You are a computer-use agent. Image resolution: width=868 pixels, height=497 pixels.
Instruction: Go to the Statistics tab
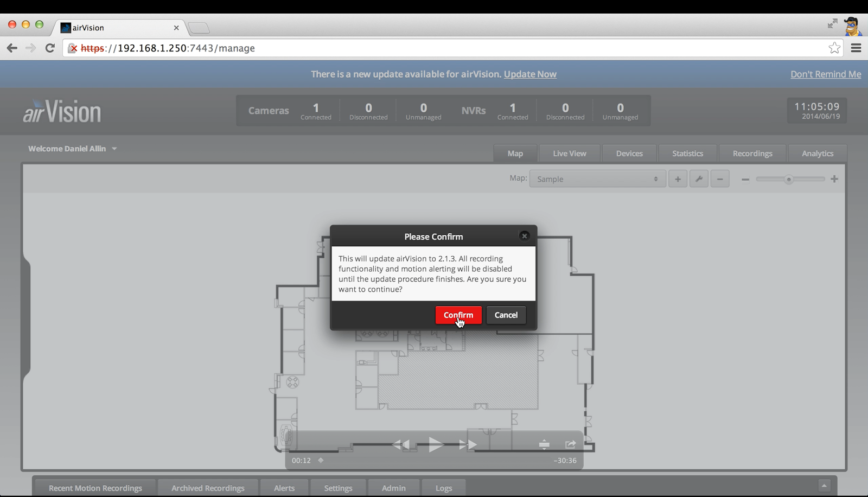coord(687,154)
